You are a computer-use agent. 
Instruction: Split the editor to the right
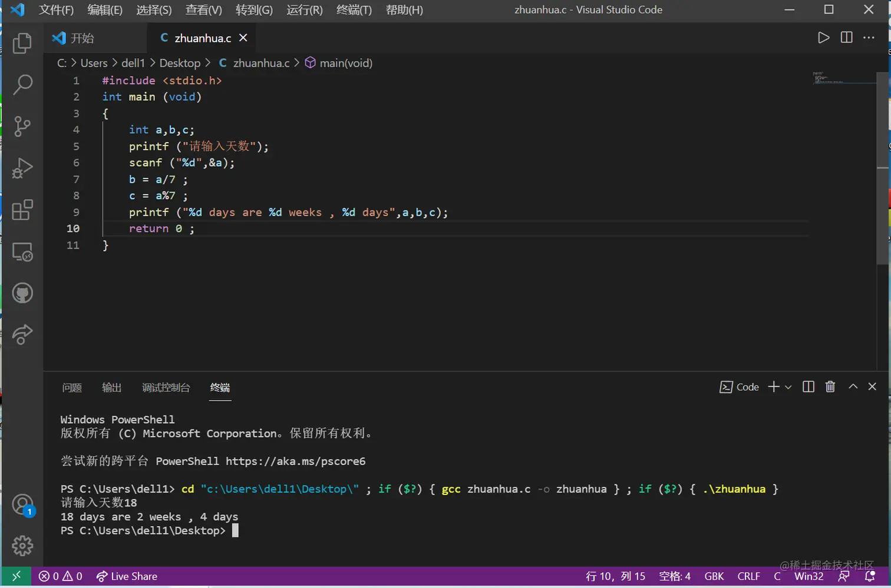846,38
